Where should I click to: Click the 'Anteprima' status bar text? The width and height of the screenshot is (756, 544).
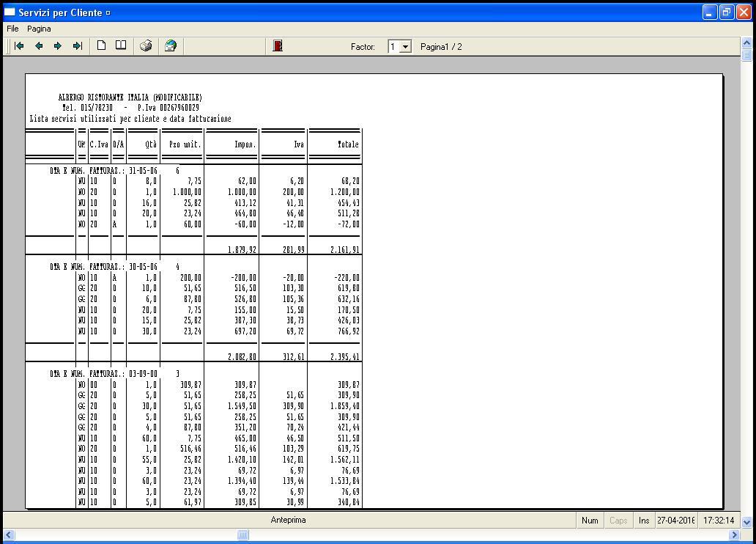[289, 520]
